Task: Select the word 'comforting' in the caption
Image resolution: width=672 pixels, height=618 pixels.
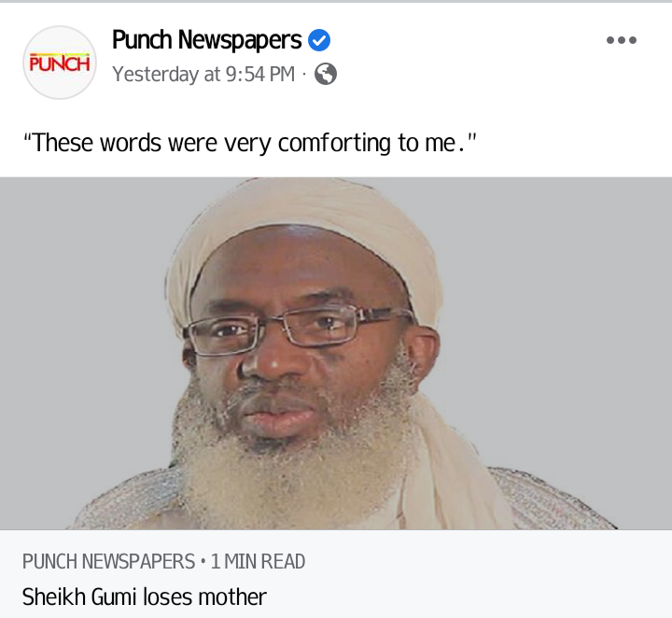Action: pyautogui.click(x=334, y=143)
